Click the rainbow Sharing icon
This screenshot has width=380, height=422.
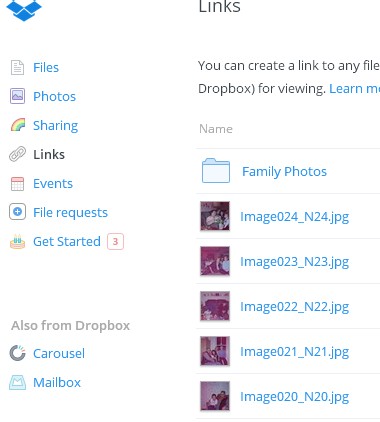(18, 125)
